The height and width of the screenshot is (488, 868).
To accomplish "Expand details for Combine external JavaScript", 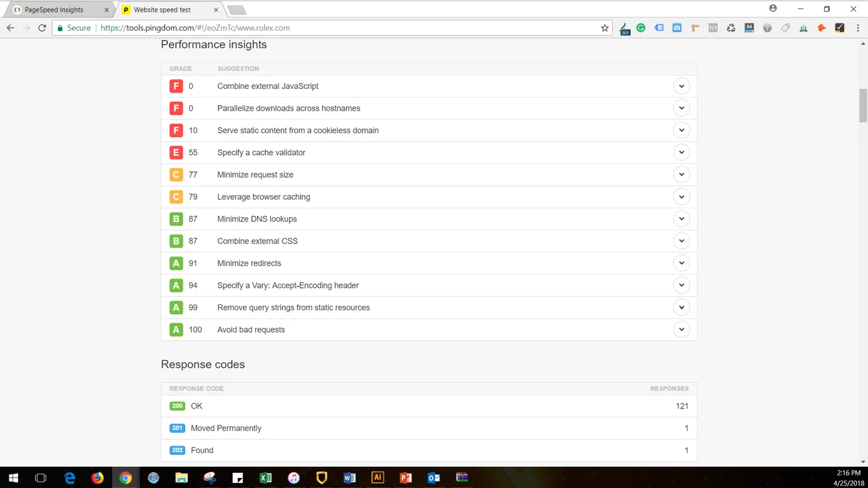I will (682, 86).
